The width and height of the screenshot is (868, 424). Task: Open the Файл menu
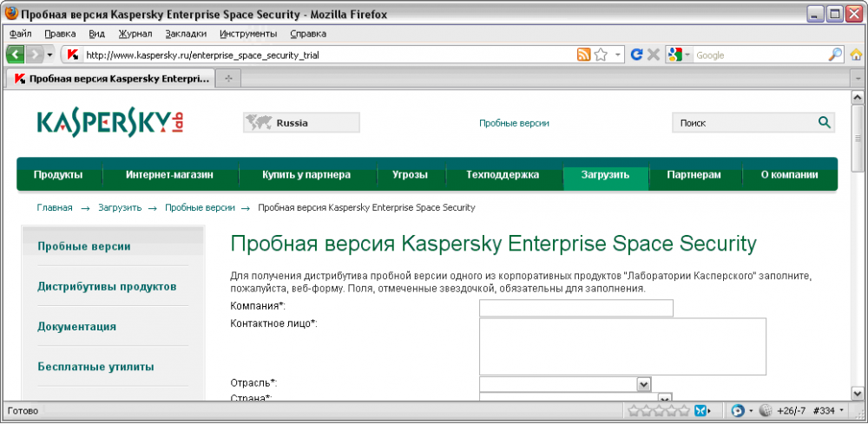point(21,33)
